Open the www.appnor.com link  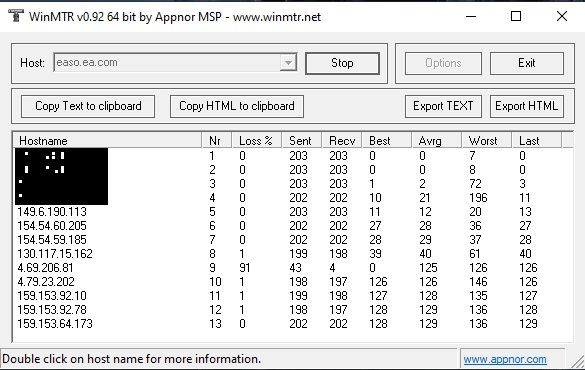[505, 359]
